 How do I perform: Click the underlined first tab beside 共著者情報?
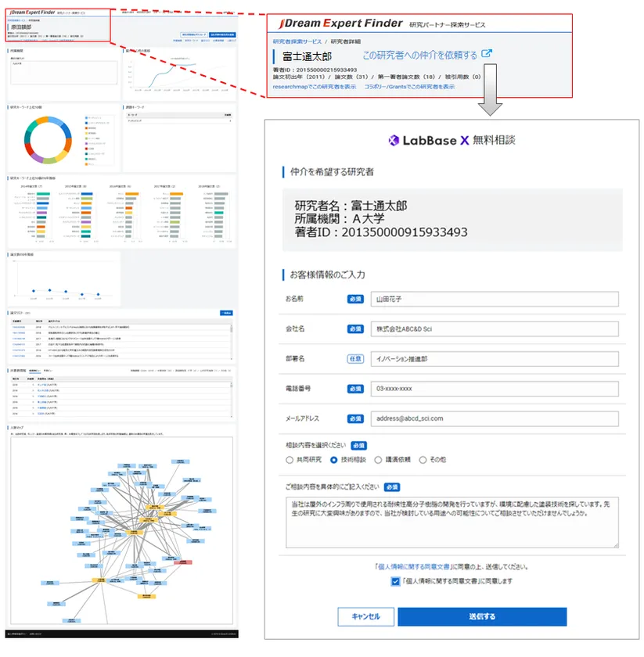click(34, 371)
